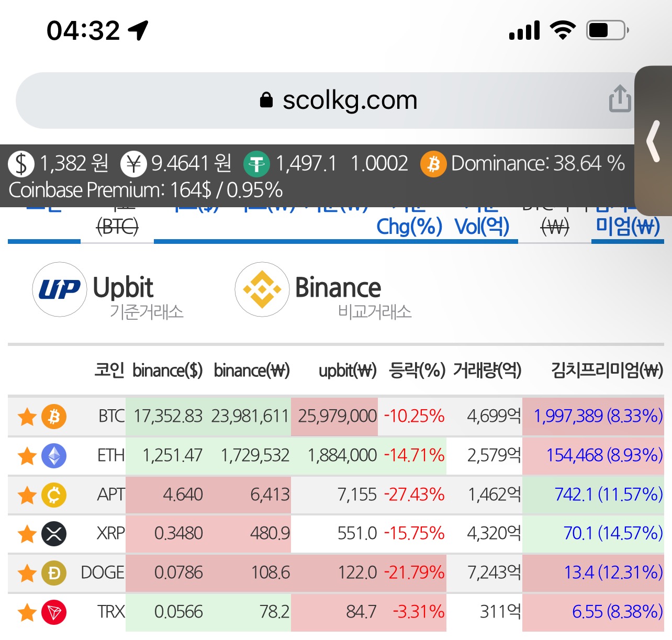
Task: Toggle favorite star for TRX
Action: click(27, 612)
